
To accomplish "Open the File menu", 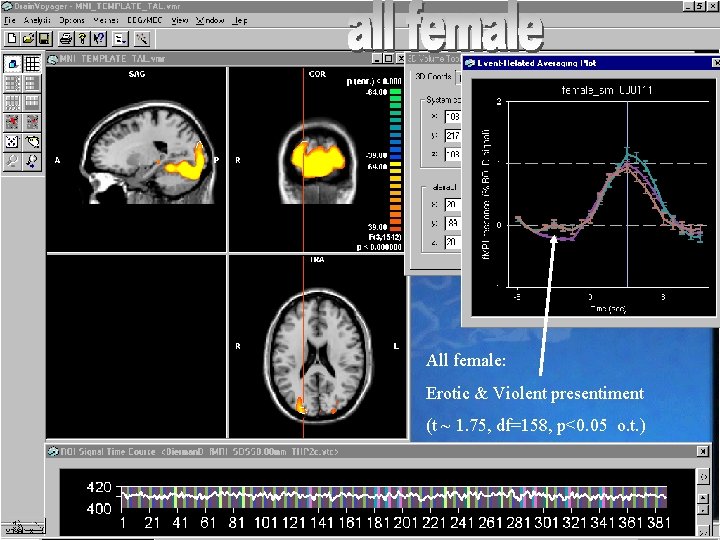I will click(9, 21).
